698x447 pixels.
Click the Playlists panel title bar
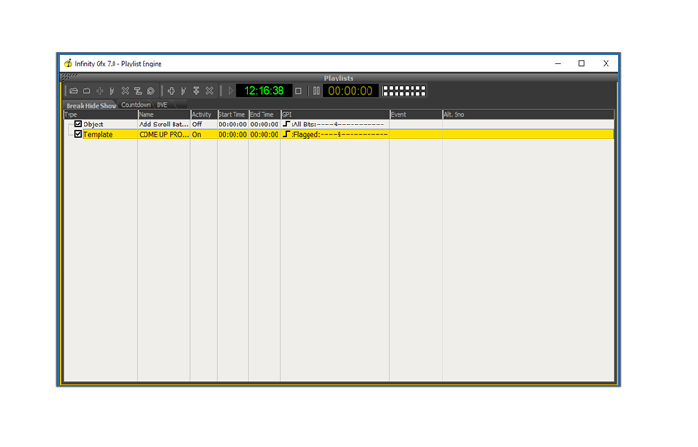[338, 78]
